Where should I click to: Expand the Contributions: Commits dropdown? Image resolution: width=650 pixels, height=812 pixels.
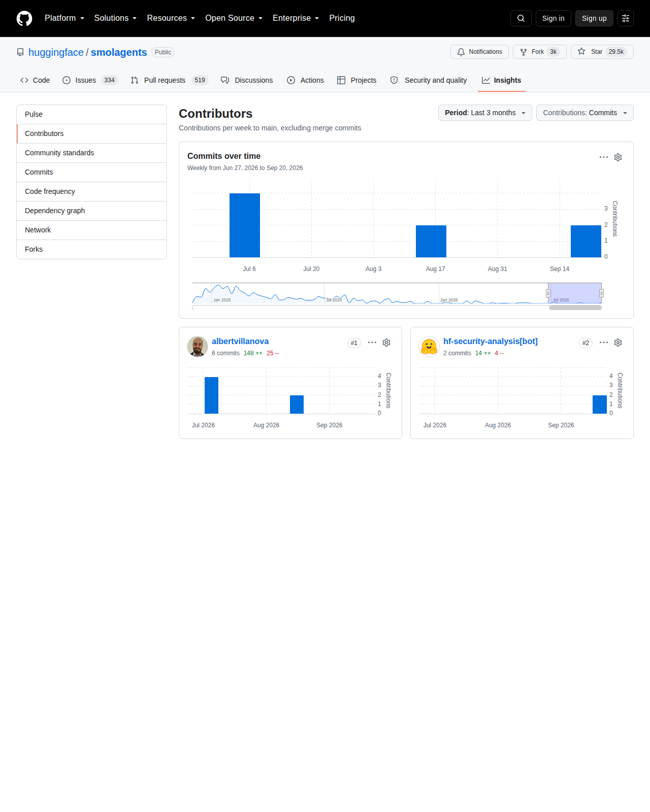pyautogui.click(x=585, y=113)
